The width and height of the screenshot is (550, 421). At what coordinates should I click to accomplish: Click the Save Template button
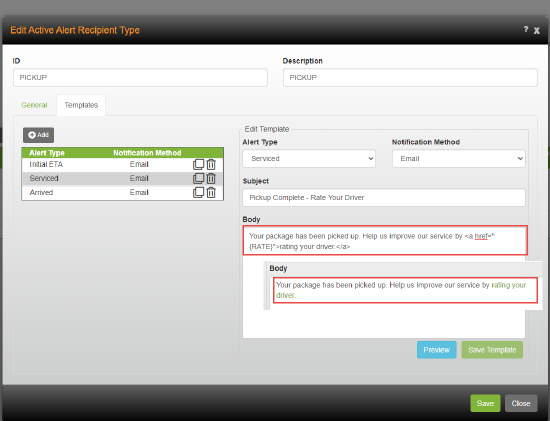click(492, 350)
